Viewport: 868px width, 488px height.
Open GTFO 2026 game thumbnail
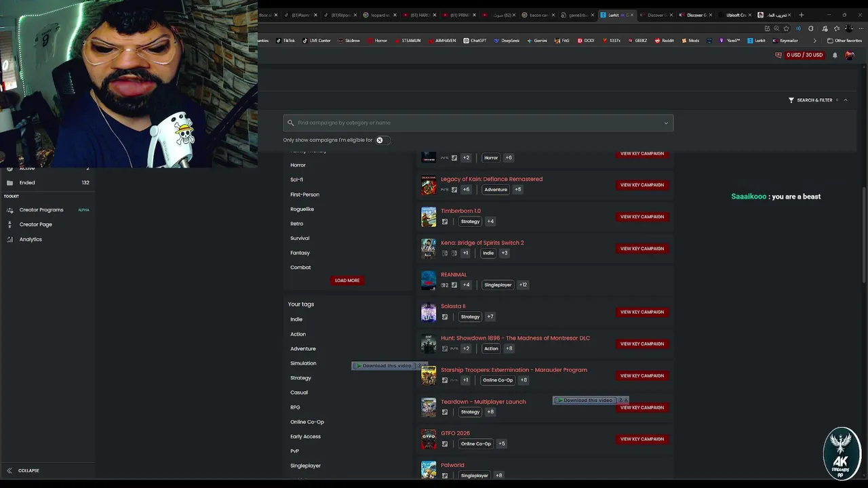429,439
